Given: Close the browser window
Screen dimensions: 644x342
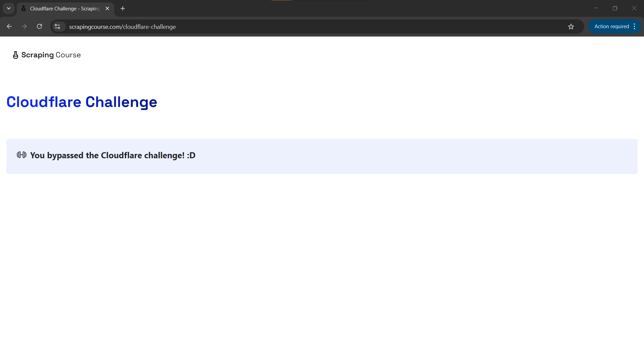Looking at the screenshot, I should point(634,8).
